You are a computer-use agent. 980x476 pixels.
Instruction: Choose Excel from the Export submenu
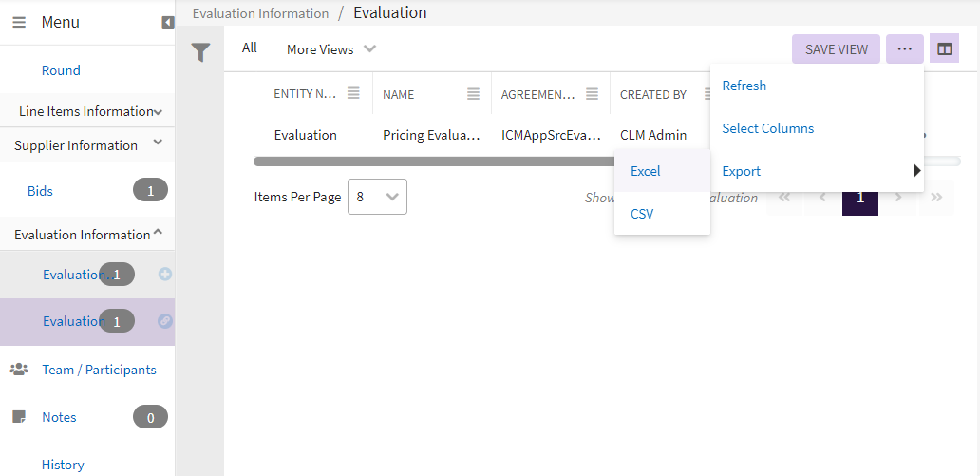[x=646, y=171]
